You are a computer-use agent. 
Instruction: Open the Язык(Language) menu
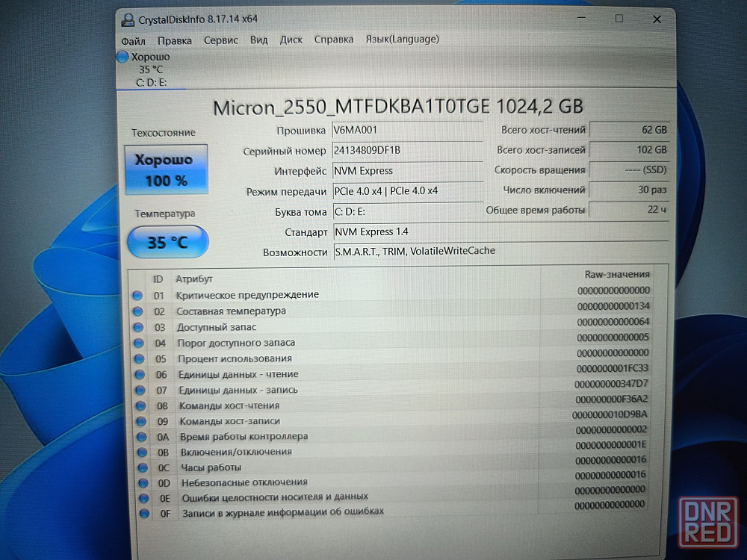pyautogui.click(x=402, y=39)
